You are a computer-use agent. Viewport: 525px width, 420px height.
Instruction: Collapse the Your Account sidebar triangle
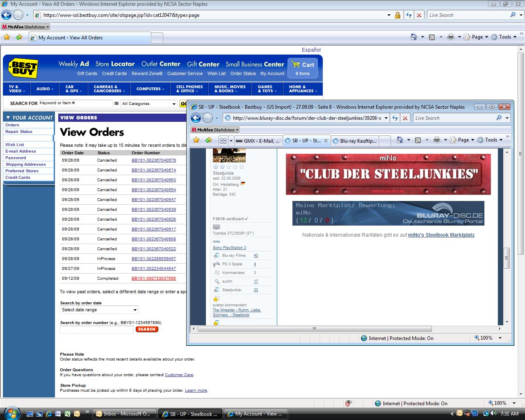pyautogui.click(x=8, y=118)
